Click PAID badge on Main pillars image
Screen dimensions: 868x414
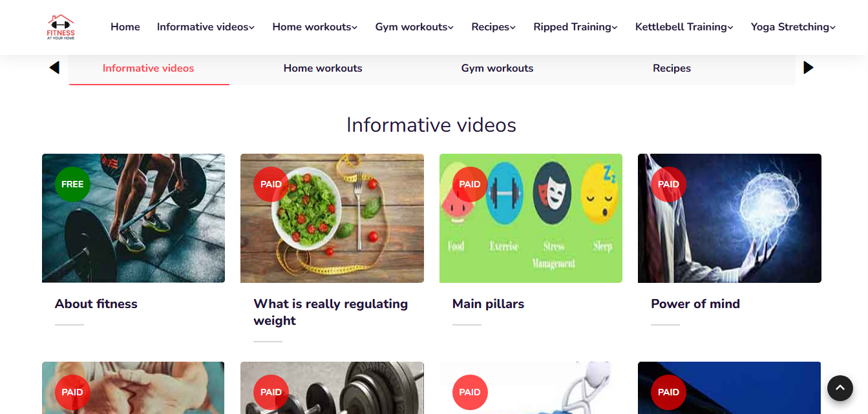point(470,184)
